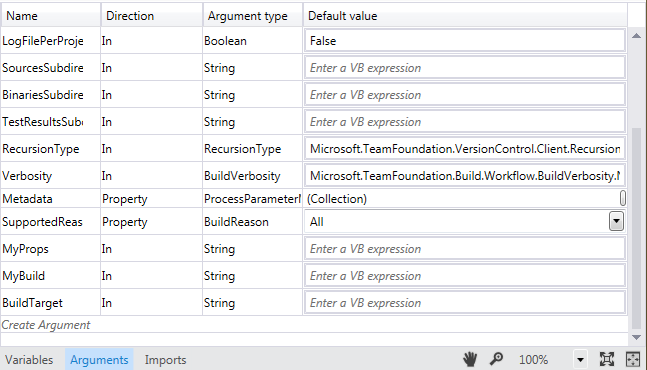Click the MyBuild argument type cell
The width and height of the screenshot is (647, 370).
pyautogui.click(x=252, y=276)
